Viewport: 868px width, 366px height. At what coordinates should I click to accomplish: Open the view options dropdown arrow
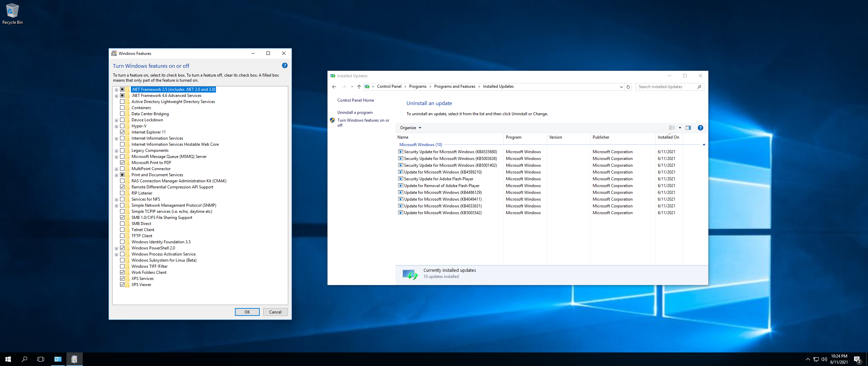click(x=680, y=128)
